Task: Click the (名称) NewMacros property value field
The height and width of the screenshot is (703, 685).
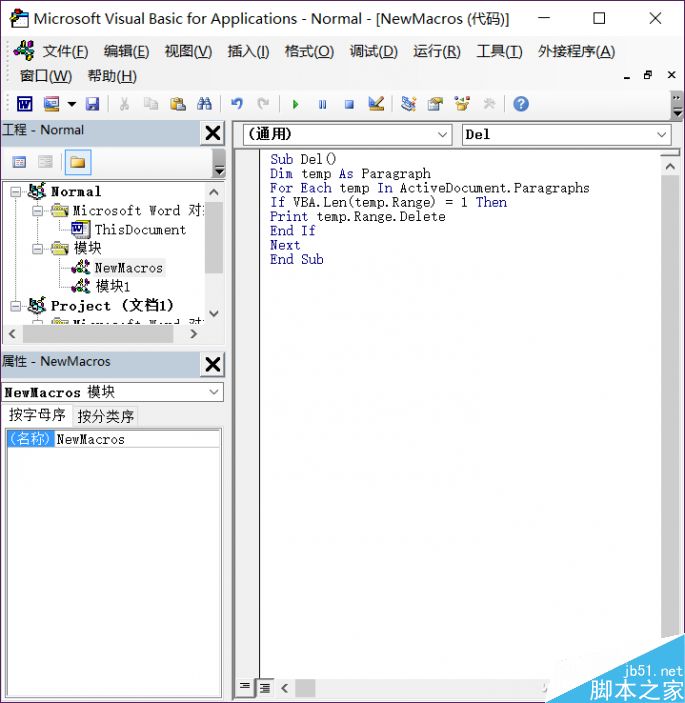Action: click(137, 439)
